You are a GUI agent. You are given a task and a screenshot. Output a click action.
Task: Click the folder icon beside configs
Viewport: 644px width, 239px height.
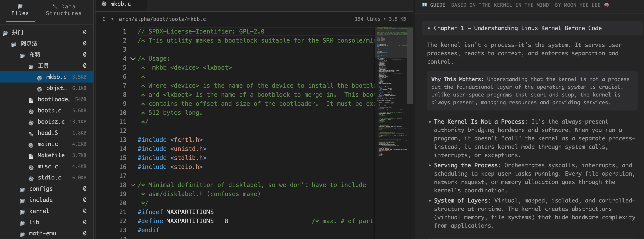[x=22, y=190]
